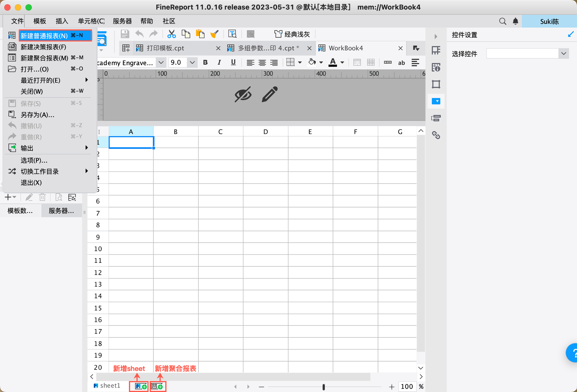This screenshot has height=392, width=577.
Task: Select cell B1 in the spreadsheet
Action: [176, 142]
